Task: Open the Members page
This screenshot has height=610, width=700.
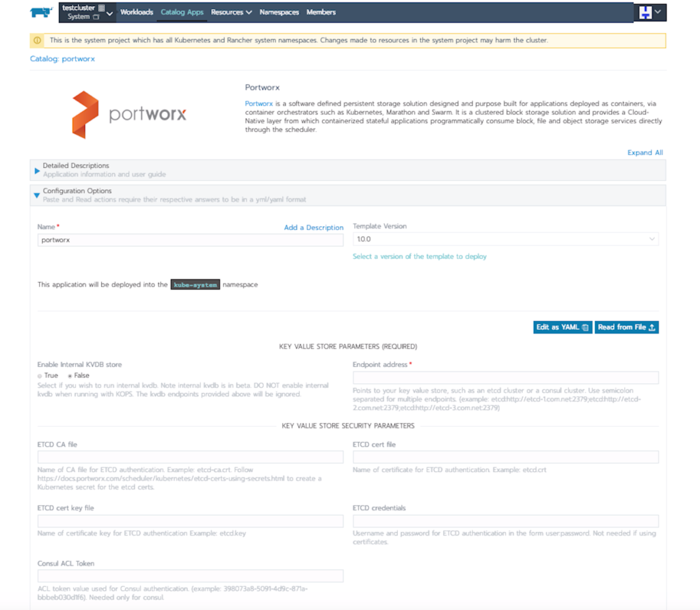Action: click(x=321, y=12)
